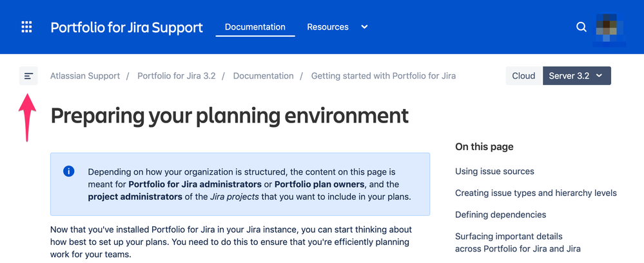Click the bold text Portfolio plan owners

319,184
